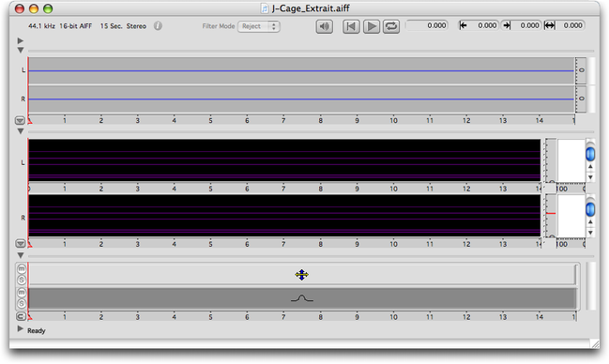Toggle mute on the second filter track
The height and width of the screenshot is (364, 609).
[x=22, y=292]
